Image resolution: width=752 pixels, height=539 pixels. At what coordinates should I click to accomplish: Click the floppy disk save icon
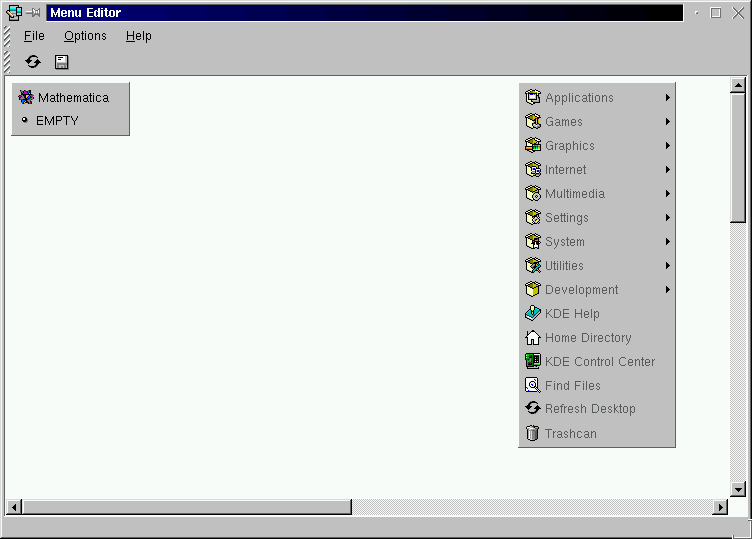tap(61, 62)
